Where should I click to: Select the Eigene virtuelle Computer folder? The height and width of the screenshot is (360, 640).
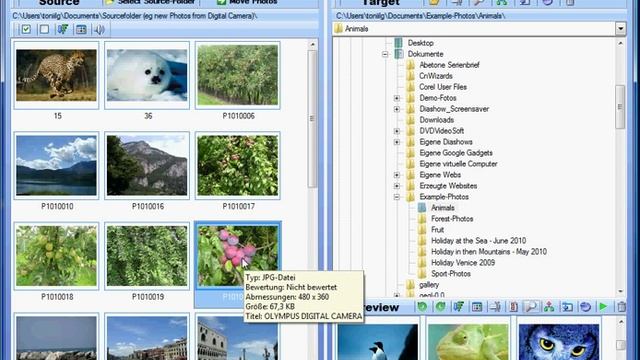click(x=458, y=164)
